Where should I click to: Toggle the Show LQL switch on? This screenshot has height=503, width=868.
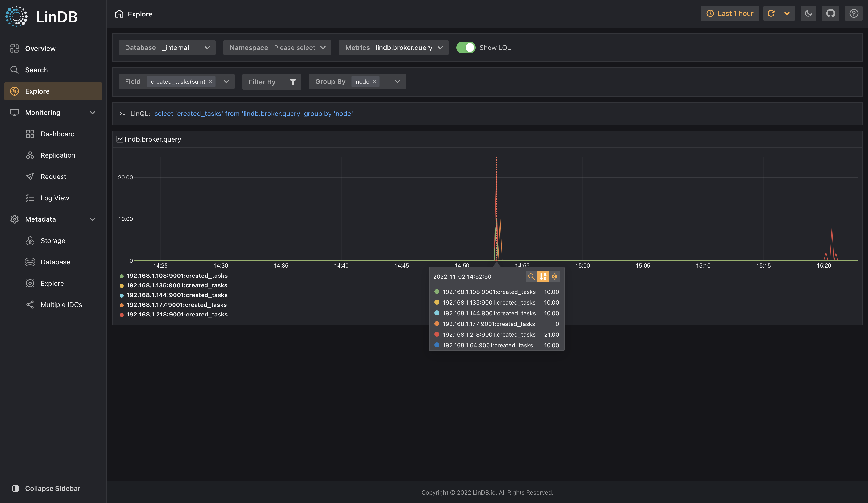(x=466, y=47)
